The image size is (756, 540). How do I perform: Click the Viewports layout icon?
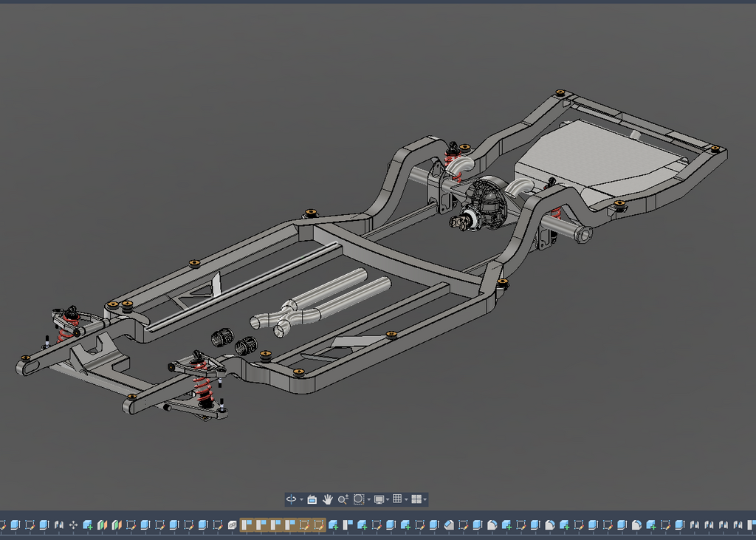click(416, 499)
